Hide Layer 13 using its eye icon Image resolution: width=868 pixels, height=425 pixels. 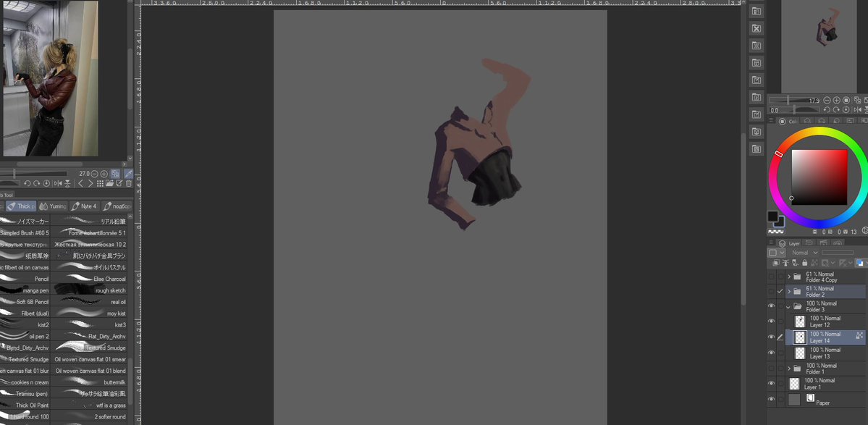(771, 353)
